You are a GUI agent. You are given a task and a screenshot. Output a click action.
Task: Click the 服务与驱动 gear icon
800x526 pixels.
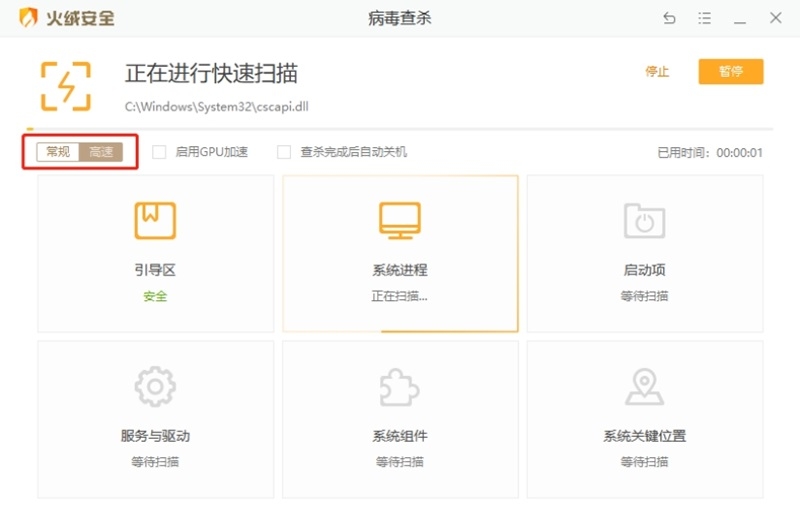(x=155, y=386)
